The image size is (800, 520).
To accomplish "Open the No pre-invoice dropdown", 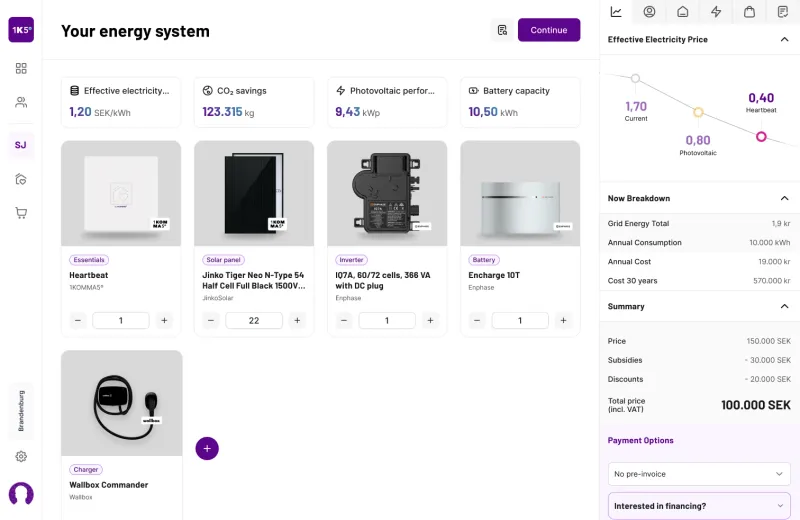I will pos(699,474).
